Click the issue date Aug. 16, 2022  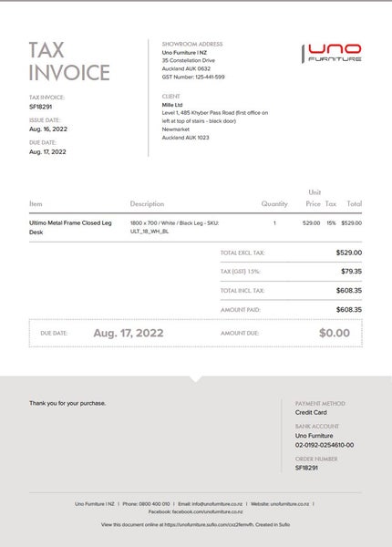tap(48, 129)
